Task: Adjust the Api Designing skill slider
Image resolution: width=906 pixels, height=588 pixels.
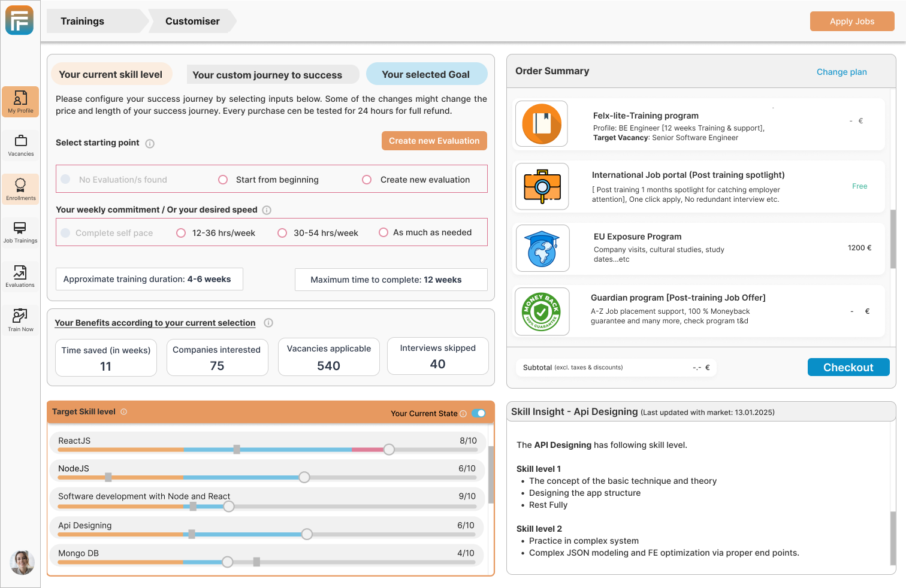Action: 307,534
